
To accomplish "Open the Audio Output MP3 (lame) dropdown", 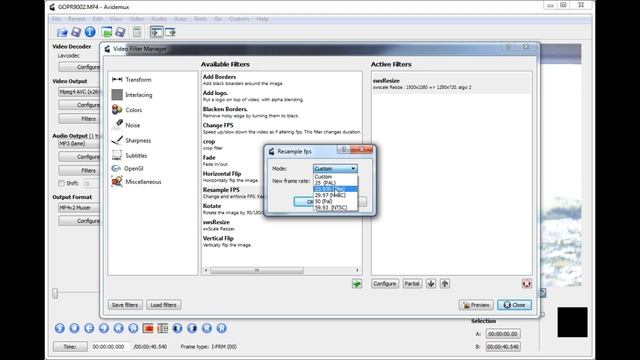I will point(79,144).
